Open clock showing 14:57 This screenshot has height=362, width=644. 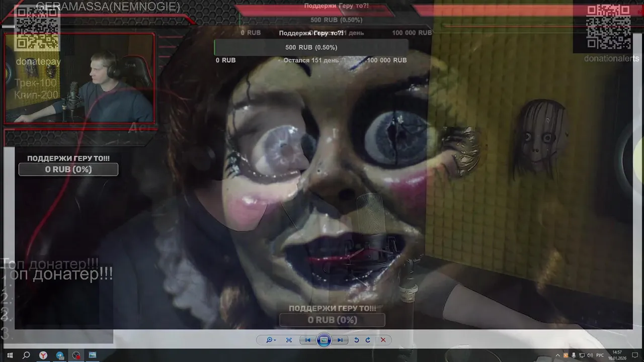[x=617, y=355]
